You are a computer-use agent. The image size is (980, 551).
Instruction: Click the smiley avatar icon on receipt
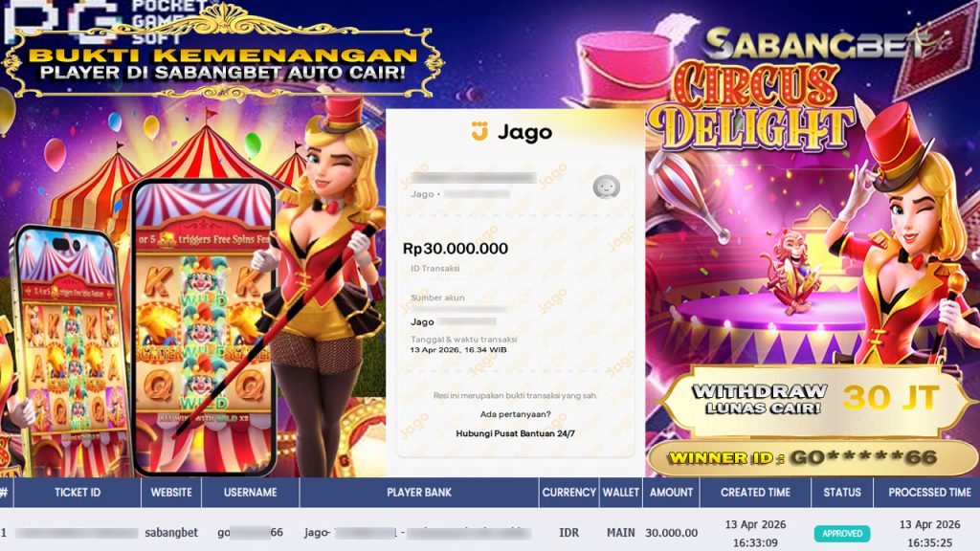[x=606, y=187]
